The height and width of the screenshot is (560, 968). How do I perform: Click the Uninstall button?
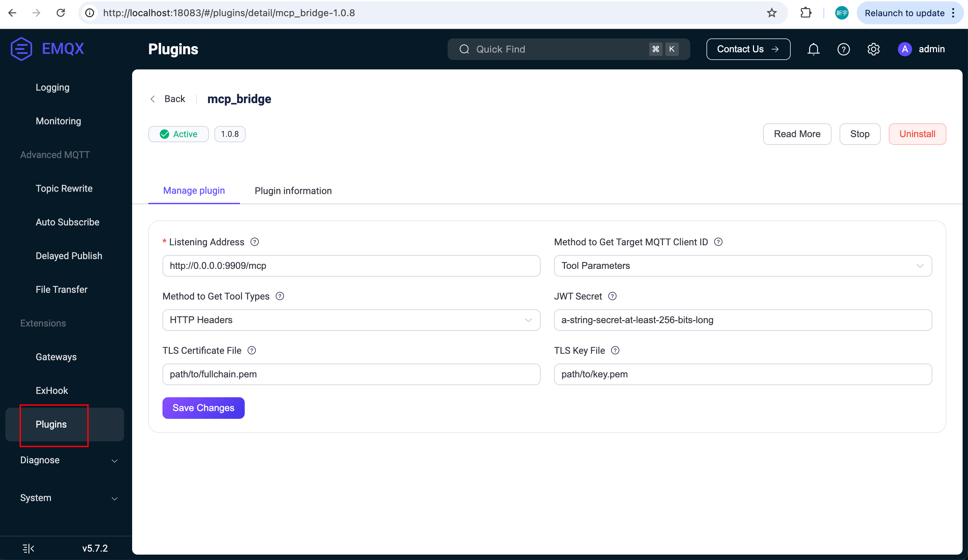click(917, 134)
